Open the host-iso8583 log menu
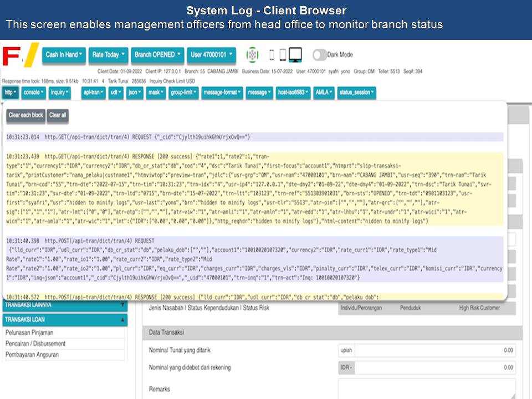The width and height of the screenshot is (532, 399). tap(293, 93)
